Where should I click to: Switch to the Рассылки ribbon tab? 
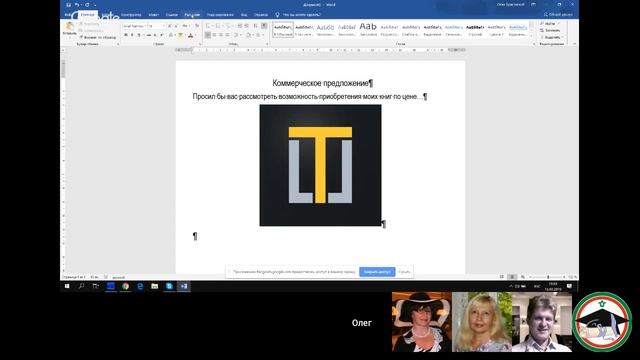tap(192, 15)
